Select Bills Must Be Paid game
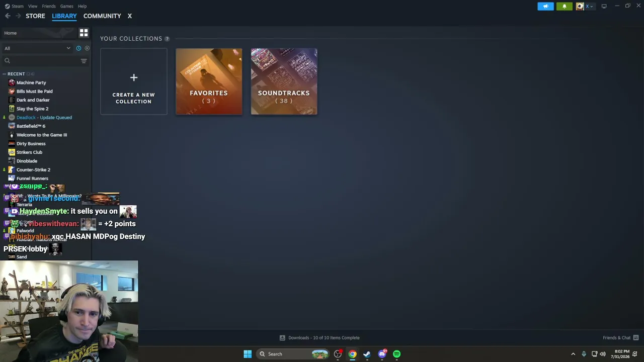 (35, 92)
